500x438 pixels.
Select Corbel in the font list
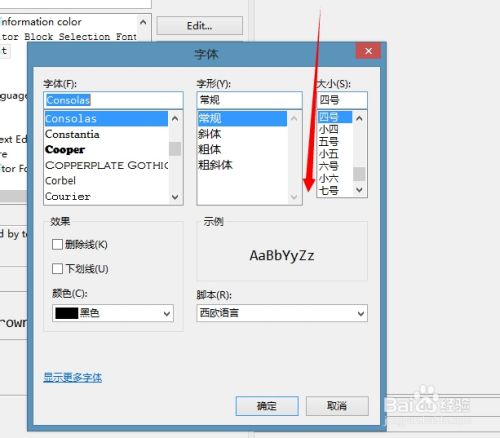tap(60, 181)
